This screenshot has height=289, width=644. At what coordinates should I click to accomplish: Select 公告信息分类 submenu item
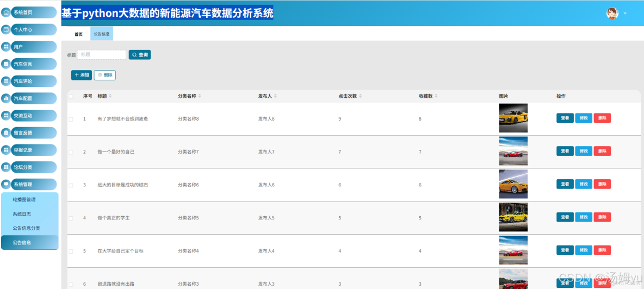29,228
